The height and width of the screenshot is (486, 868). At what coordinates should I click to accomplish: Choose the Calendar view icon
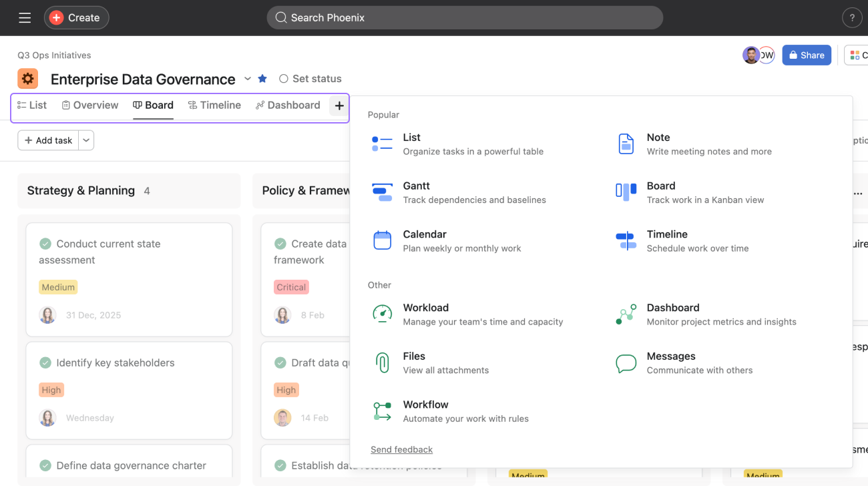coord(382,240)
